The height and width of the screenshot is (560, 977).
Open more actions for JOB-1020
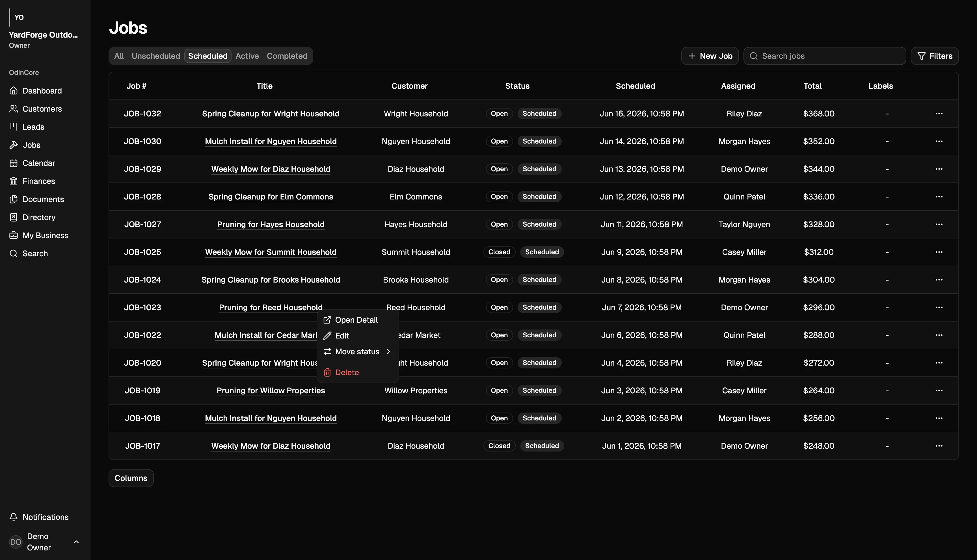click(x=939, y=363)
